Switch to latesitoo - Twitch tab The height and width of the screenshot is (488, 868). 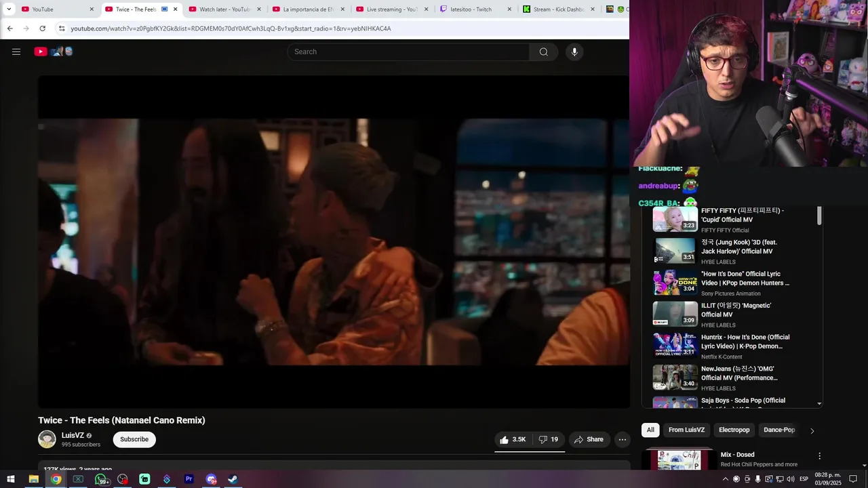pos(475,9)
